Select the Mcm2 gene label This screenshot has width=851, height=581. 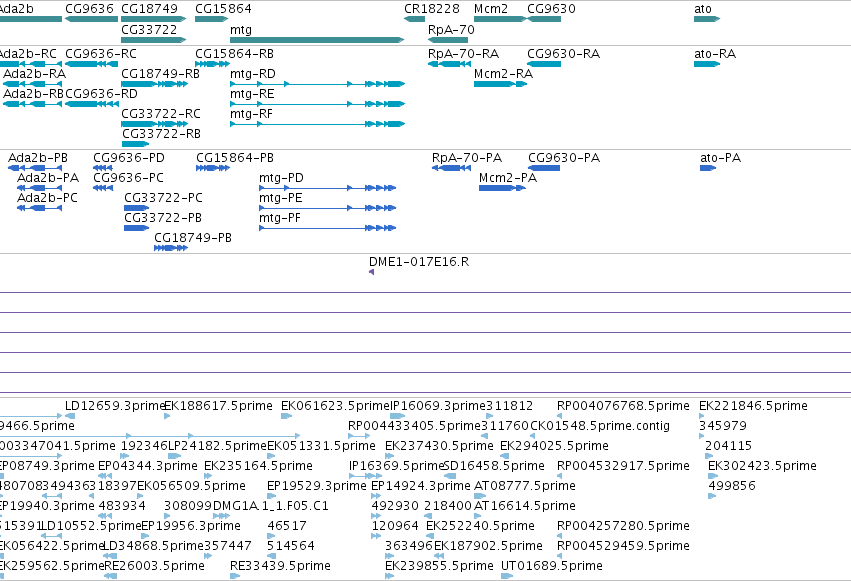491,9
